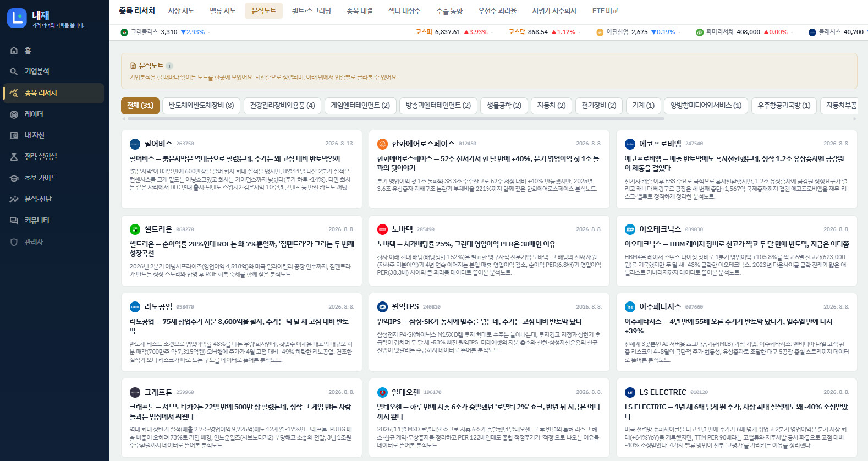This screenshot has height=461, width=868.
Task: Click the 파마리서치 ticker logo icon
Action: [x=700, y=32]
